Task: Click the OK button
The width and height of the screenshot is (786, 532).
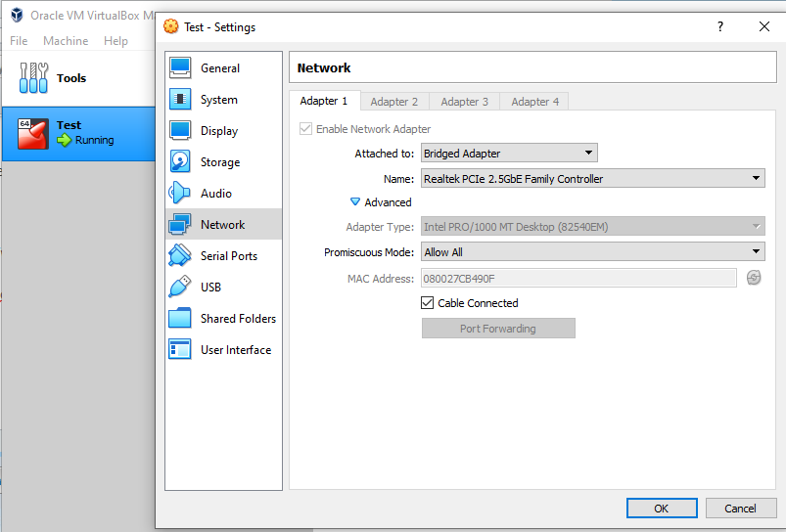Action: coord(661,509)
